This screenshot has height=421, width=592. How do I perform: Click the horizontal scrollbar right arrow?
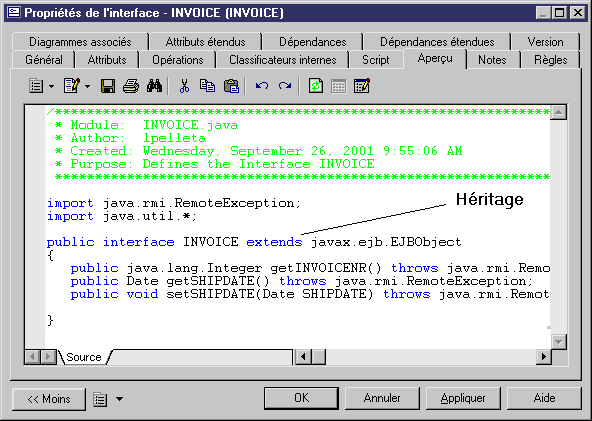544,357
